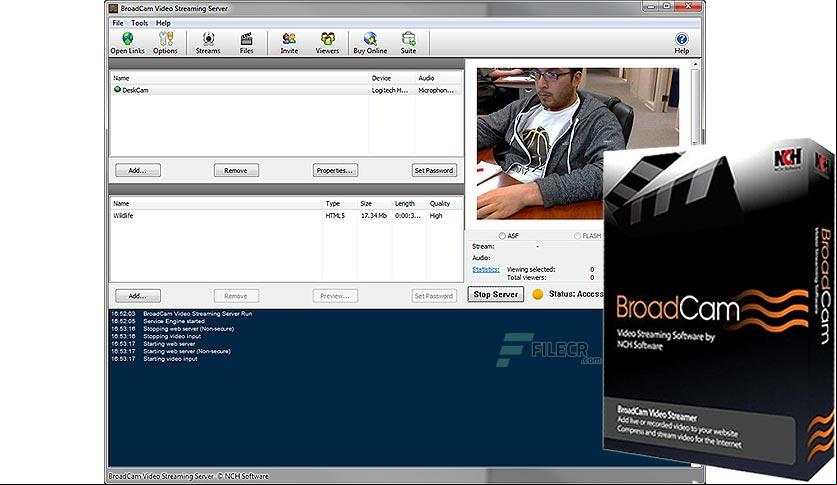Click the Length column header
837x485 pixels.
click(x=409, y=203)
